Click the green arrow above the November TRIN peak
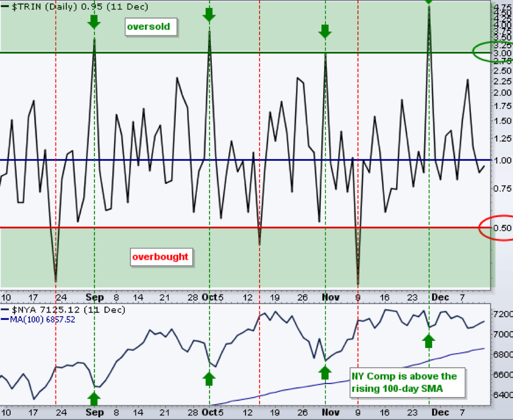The height and width of the screenshot is (420, 513). click(x=325, y=32)
